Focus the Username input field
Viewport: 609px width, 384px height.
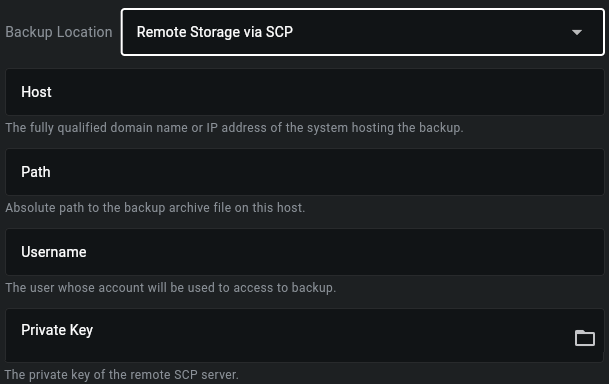click(x=305, y=252)
